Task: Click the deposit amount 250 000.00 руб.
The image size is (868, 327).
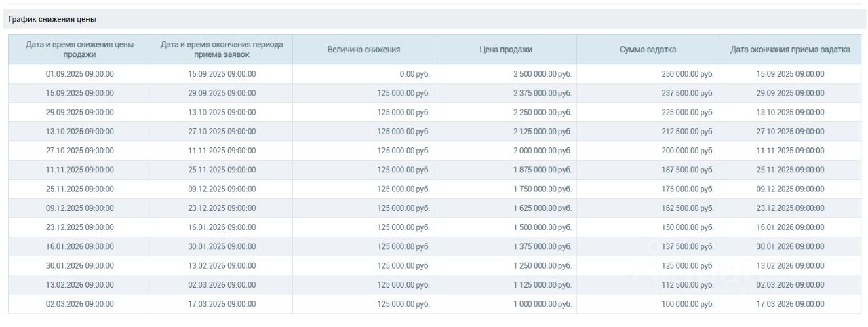Action: point(688,74)
